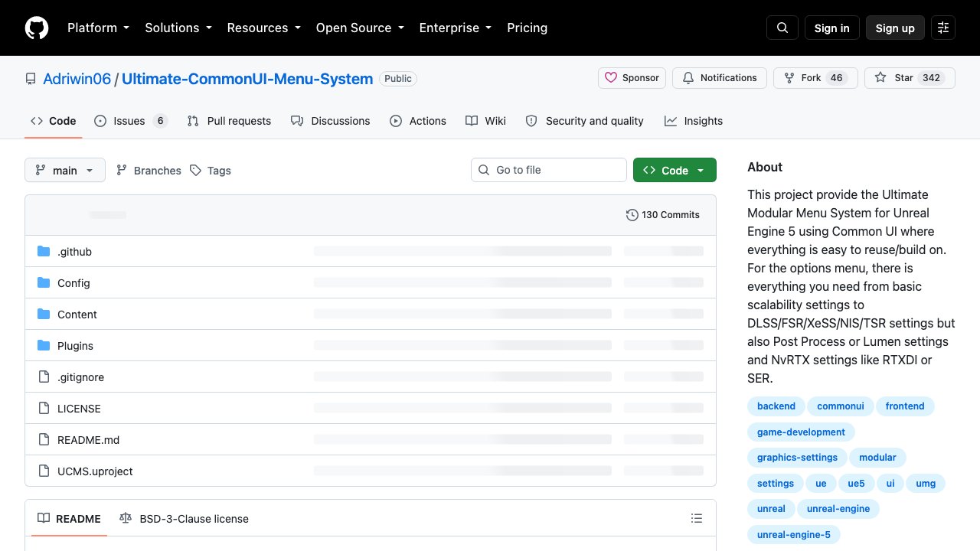Click the modular topic tag

[x=877, y=458]
